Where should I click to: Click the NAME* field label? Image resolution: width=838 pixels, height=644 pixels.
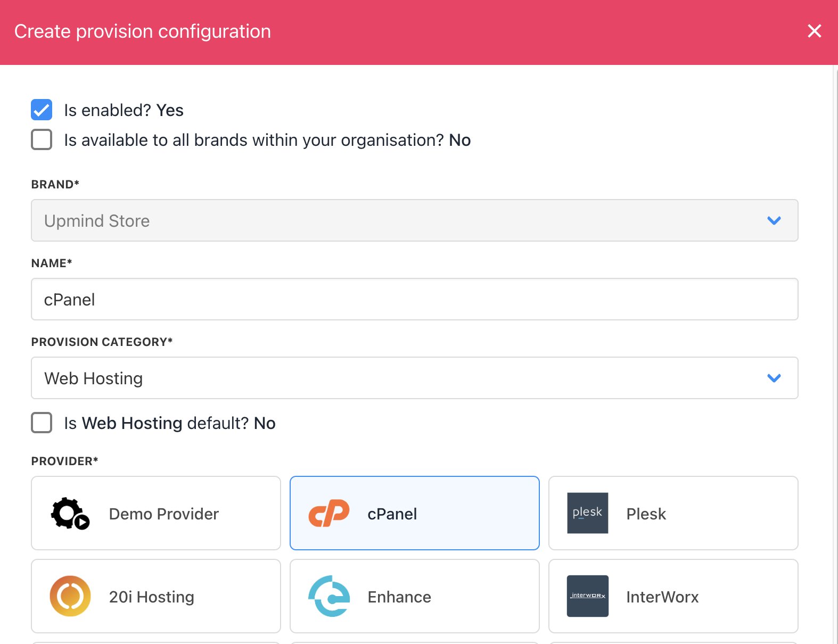click(x=52, y=263)
